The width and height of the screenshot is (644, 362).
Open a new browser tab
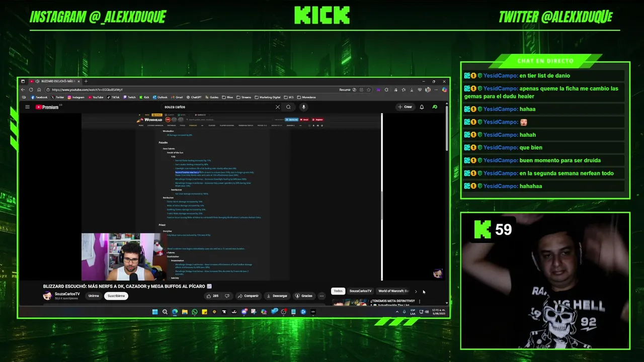pos(86,81)
